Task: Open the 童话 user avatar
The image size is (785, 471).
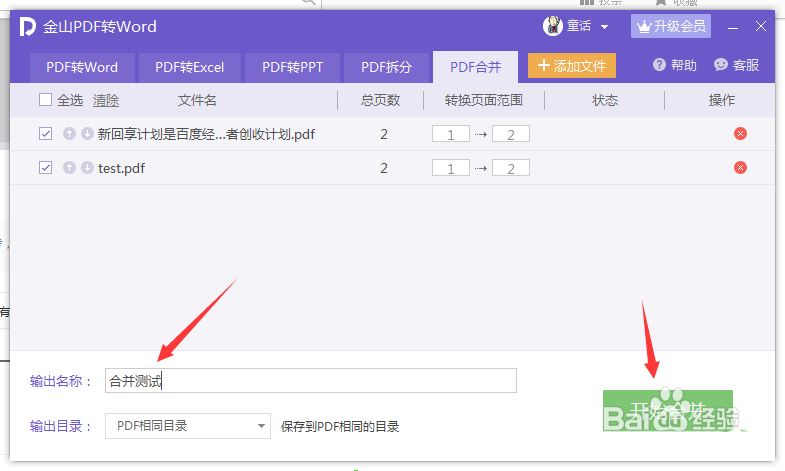Action: (553, 26)
